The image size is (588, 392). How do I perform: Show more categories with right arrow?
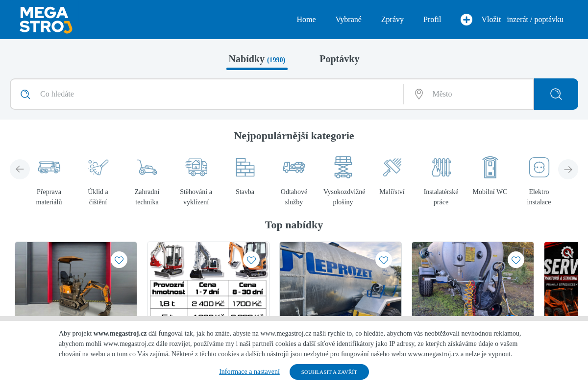click(x=568, y=169)
